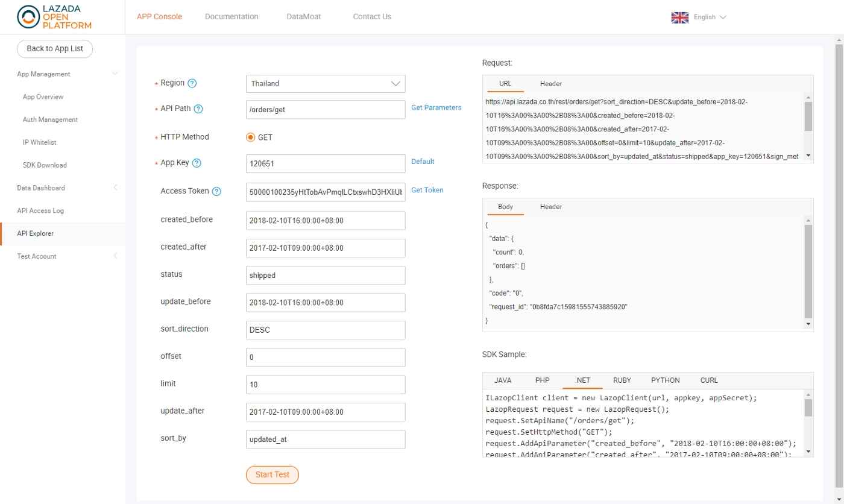Open help icon next to API Path
Image resolution: width=844 pixels, height=504 pixels.
tap(198, 109)
